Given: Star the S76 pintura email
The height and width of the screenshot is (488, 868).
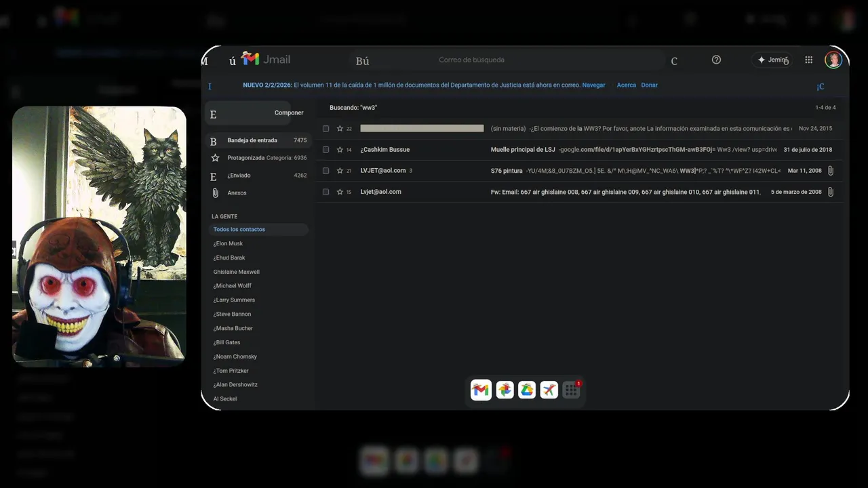Looking at the screenshot, I should (x=340, y=170).
